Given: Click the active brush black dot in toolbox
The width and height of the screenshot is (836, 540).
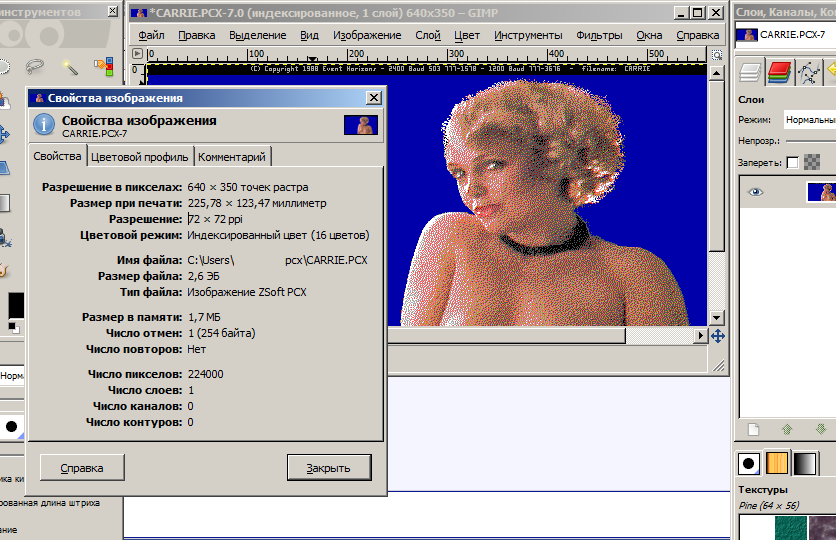Looking at the screenshot, I should 11,426.
